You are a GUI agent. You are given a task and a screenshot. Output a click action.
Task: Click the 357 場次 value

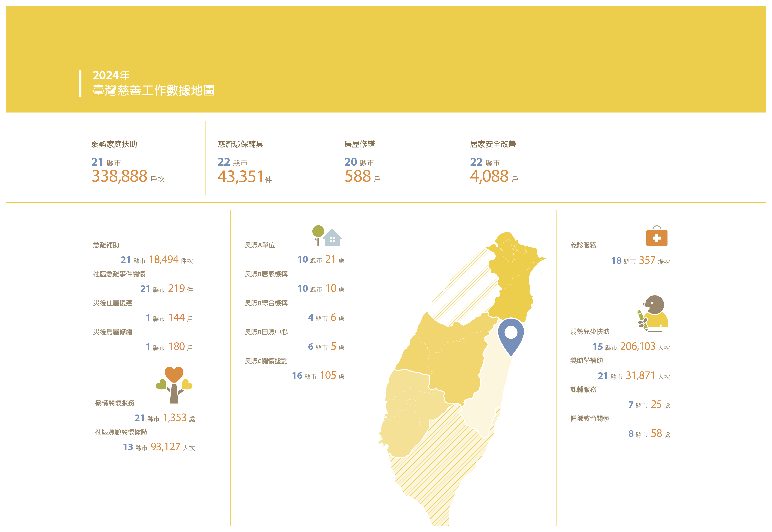(654, 260)
